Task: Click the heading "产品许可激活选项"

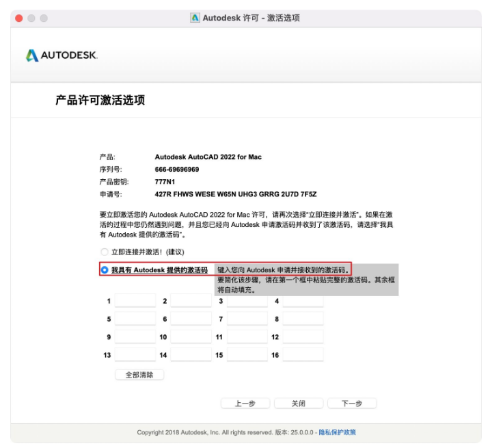Action: click(x=100, y=100)
